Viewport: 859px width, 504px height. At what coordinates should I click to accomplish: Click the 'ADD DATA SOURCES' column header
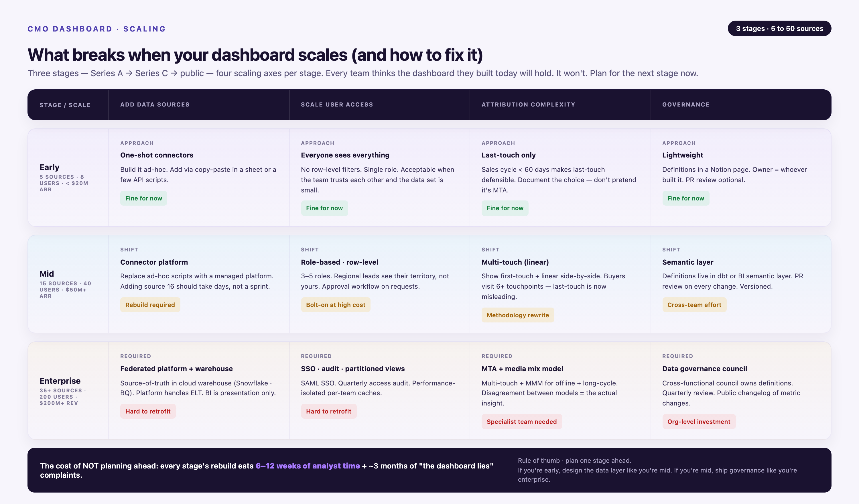coord(155,105)
